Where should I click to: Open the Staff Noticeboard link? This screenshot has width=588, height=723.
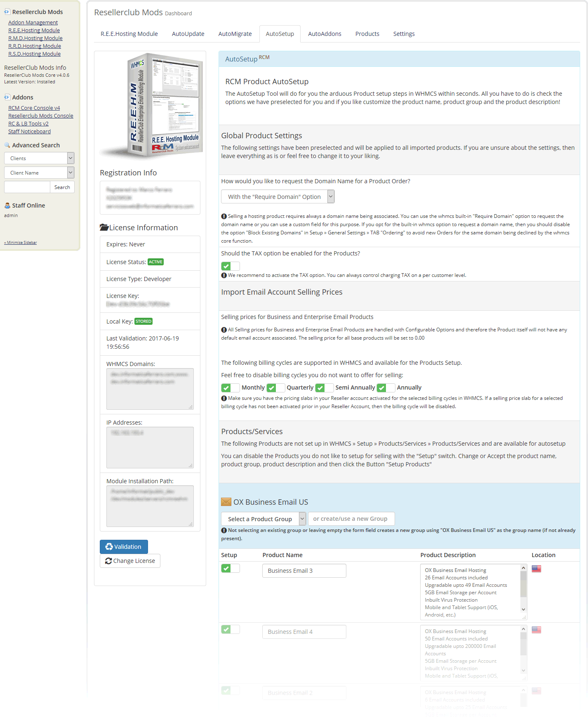[x=29, y=131]
